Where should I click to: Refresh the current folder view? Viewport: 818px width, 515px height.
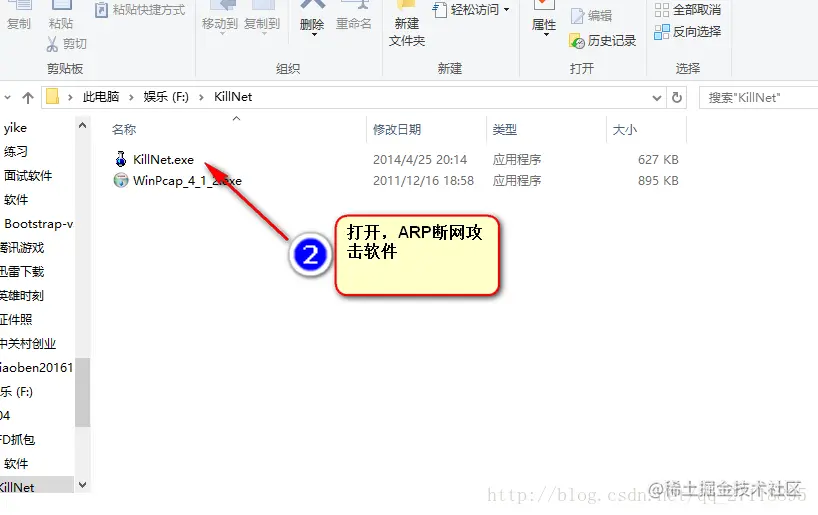click(x=677, y=98)
